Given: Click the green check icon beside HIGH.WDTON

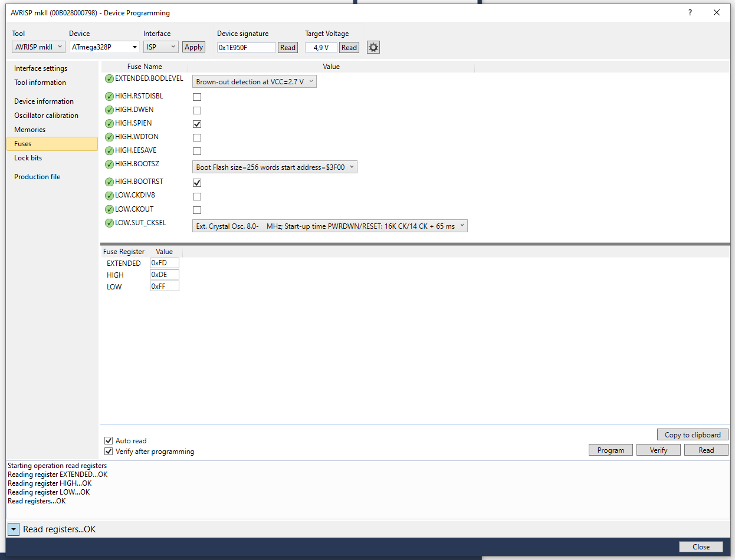Looking at the screenshot, I should 109,137.
